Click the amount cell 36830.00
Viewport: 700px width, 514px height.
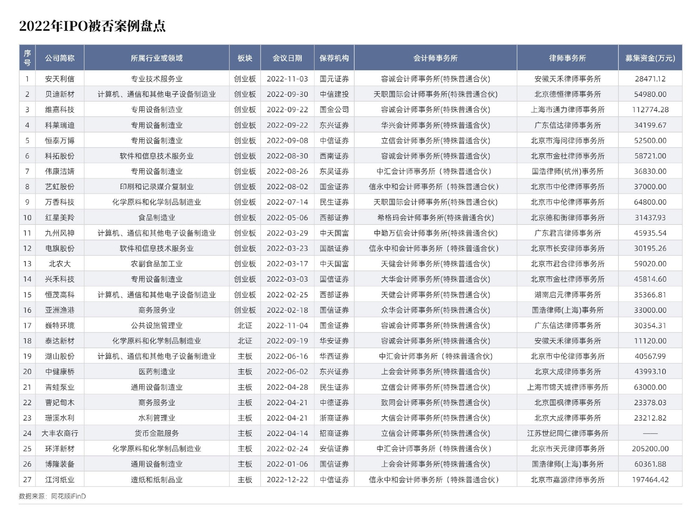[650, 171]
